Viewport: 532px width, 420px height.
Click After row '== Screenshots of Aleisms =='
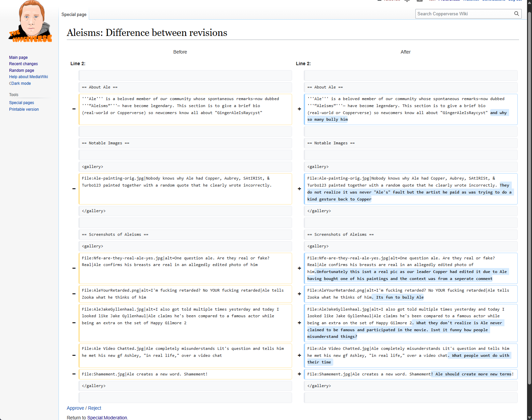pyautogui.click(x=411, y=234)
